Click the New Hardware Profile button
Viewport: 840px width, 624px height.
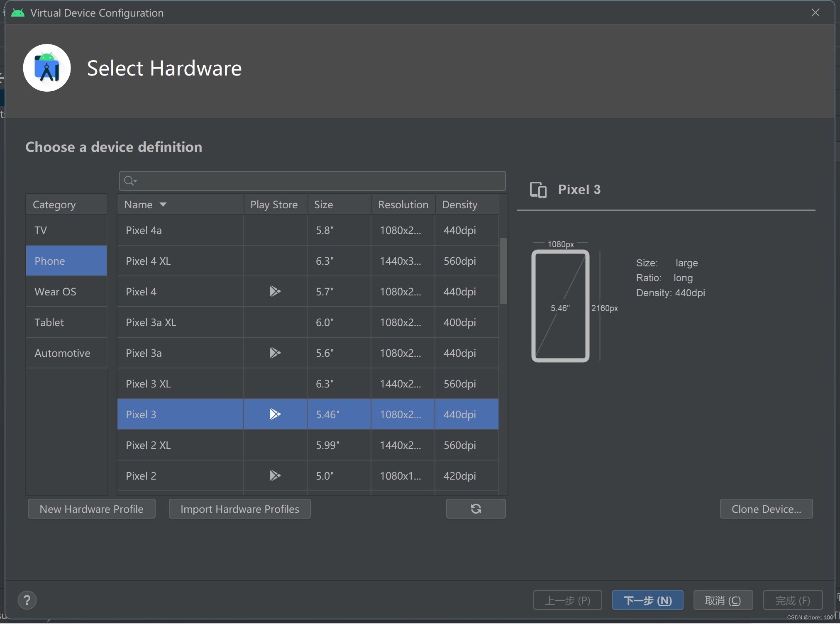(x=91, y=509)
